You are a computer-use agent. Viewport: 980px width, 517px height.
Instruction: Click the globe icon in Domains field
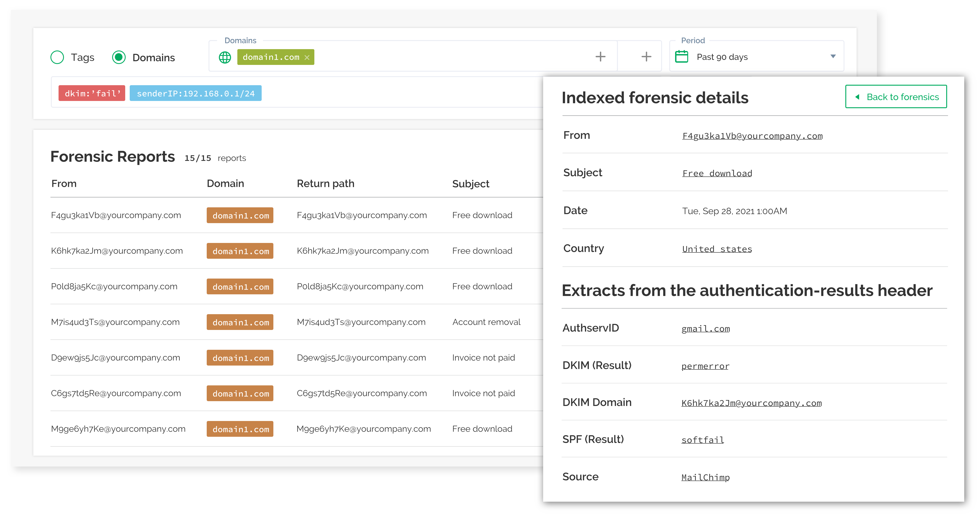(x=225, y=57)
